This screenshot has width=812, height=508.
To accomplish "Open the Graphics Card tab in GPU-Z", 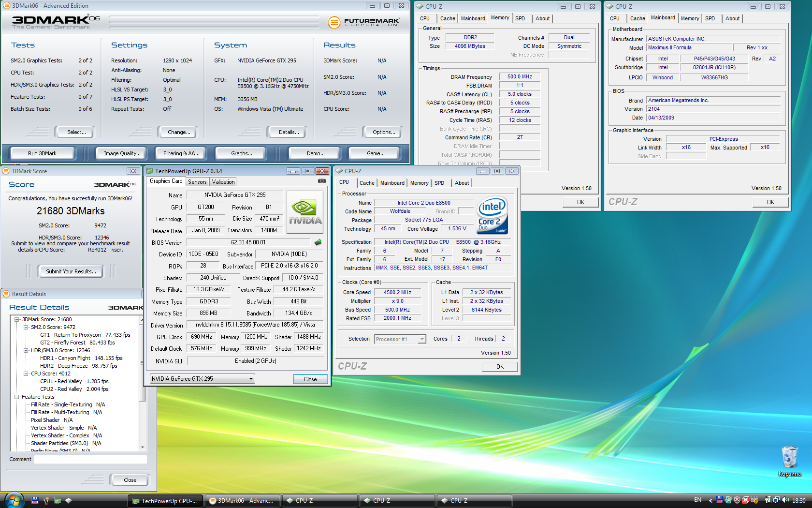I will [166, 181].
